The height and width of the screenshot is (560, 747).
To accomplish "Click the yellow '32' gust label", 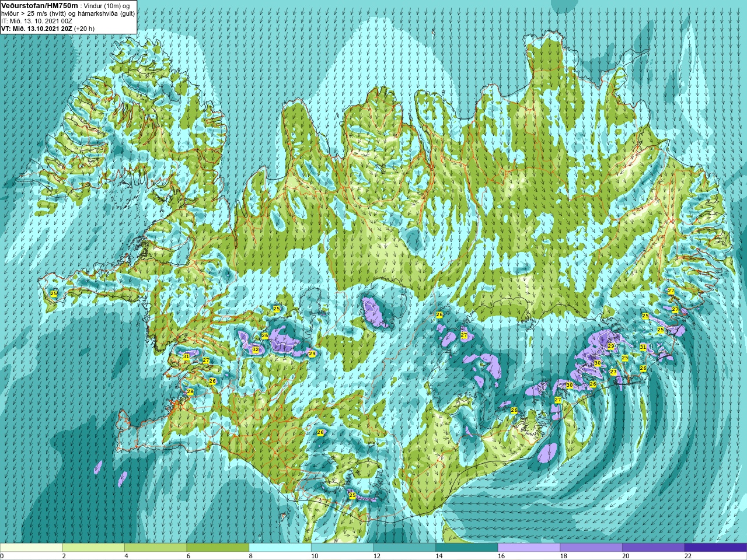I will click(x=256, y=349).
